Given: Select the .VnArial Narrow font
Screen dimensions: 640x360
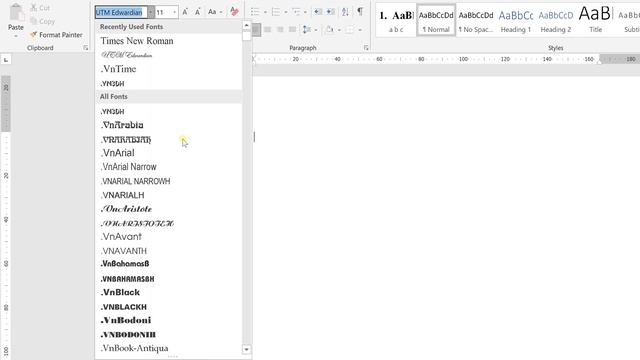Looking at the screenshot, I should click(169, 167).
